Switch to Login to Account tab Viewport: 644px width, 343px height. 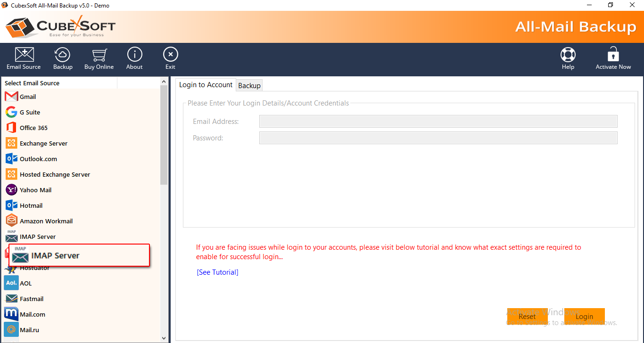[206, 85]
